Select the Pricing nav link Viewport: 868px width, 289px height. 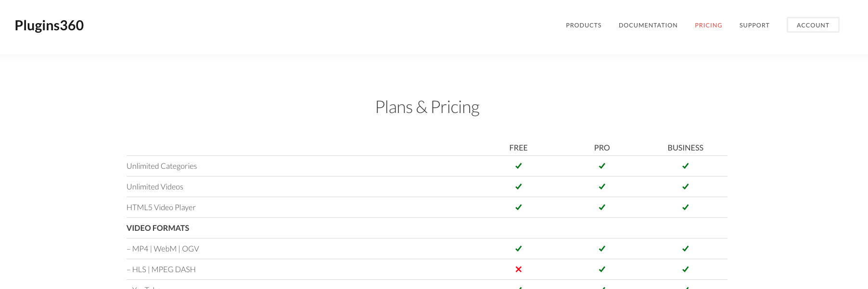(x=708, y=25)
